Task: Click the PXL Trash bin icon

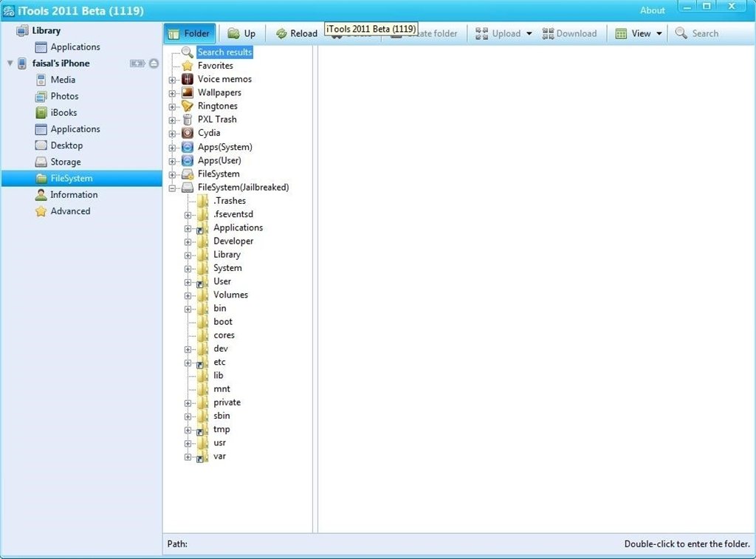Action: [x=188, y=120]
